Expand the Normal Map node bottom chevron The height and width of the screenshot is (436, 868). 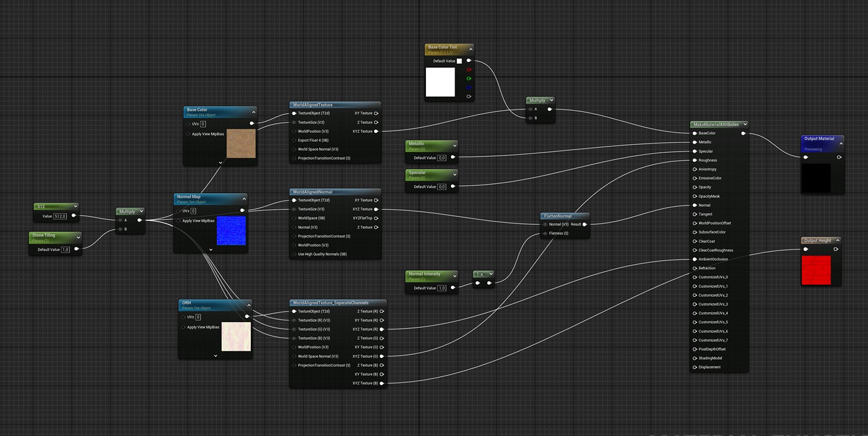point(210,250)
